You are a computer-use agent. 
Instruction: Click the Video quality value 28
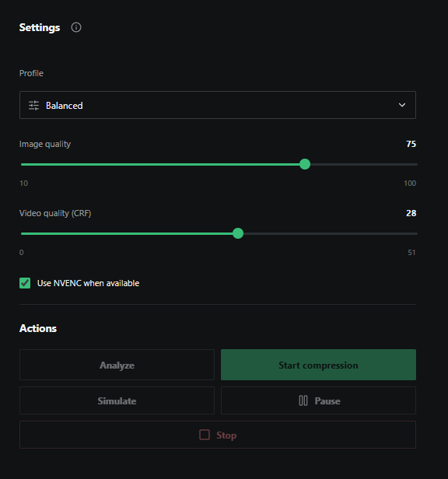tap(411, 213)
